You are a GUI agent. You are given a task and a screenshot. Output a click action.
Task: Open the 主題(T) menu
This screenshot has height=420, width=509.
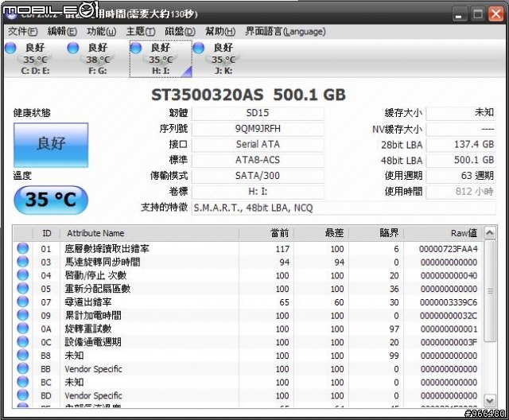point(141,32)
